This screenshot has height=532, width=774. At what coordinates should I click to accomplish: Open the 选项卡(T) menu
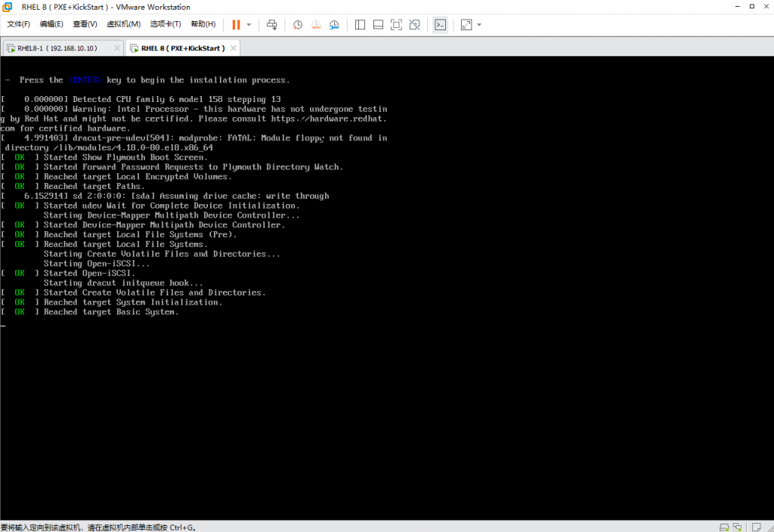coord(166,24)
